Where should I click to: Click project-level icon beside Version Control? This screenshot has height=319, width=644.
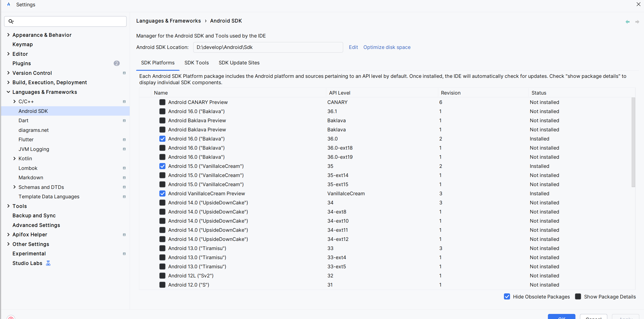tap(124, 73)
